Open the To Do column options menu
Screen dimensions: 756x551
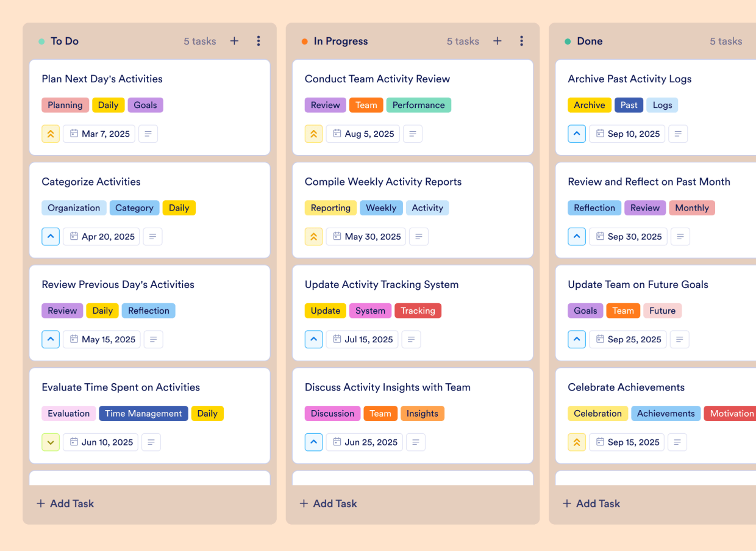coord(259,41)
